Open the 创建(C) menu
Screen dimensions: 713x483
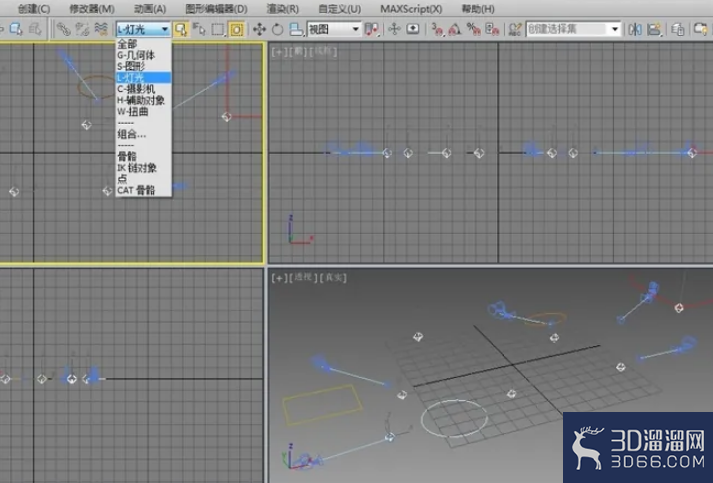tap(34, 9)
